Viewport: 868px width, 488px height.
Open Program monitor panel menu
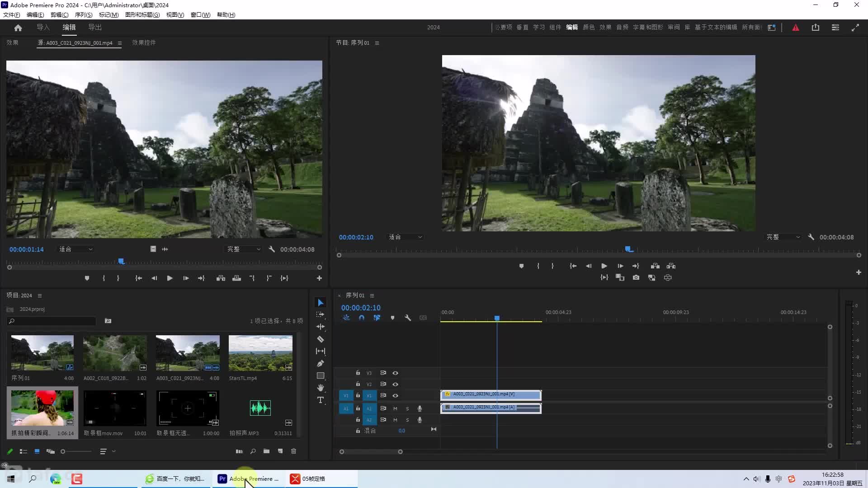click(x=377, y=43)
